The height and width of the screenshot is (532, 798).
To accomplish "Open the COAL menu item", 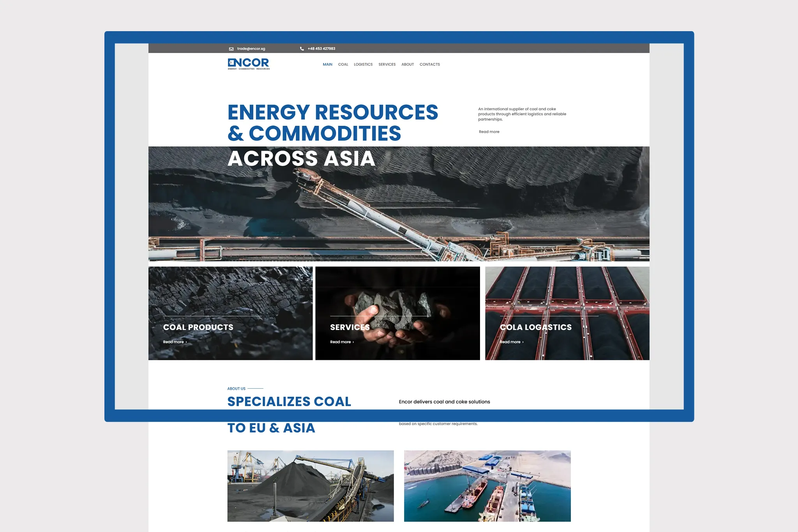I will (343, 65).
